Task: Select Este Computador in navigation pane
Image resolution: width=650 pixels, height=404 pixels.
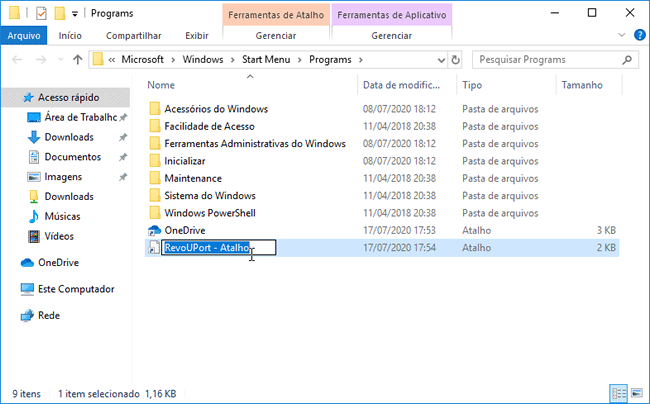Action: (x=74, y=289)
